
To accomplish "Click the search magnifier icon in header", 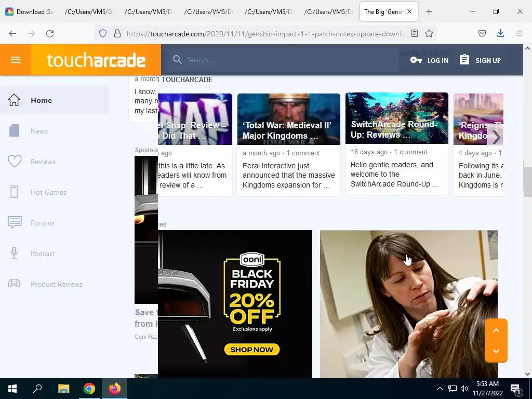I will click(x=177, y=60).
